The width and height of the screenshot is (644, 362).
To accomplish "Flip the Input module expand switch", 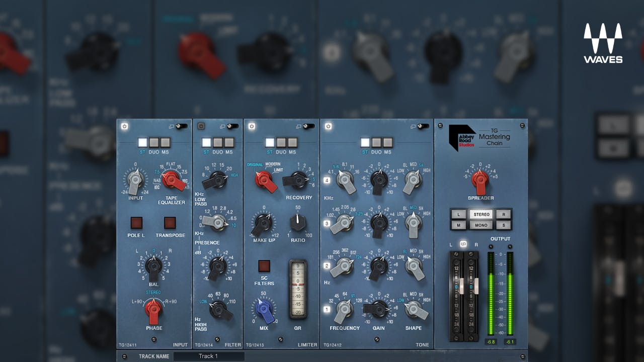I will 182,126.
